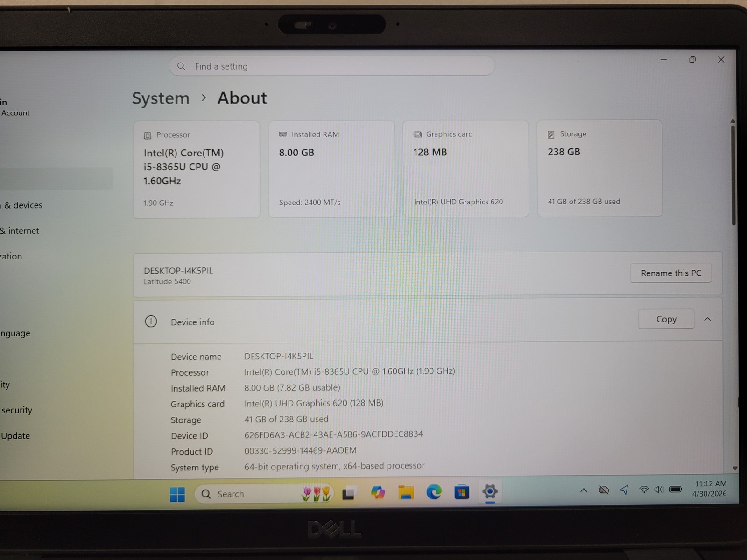Open the Windows Start menu

tap(177, 494)
